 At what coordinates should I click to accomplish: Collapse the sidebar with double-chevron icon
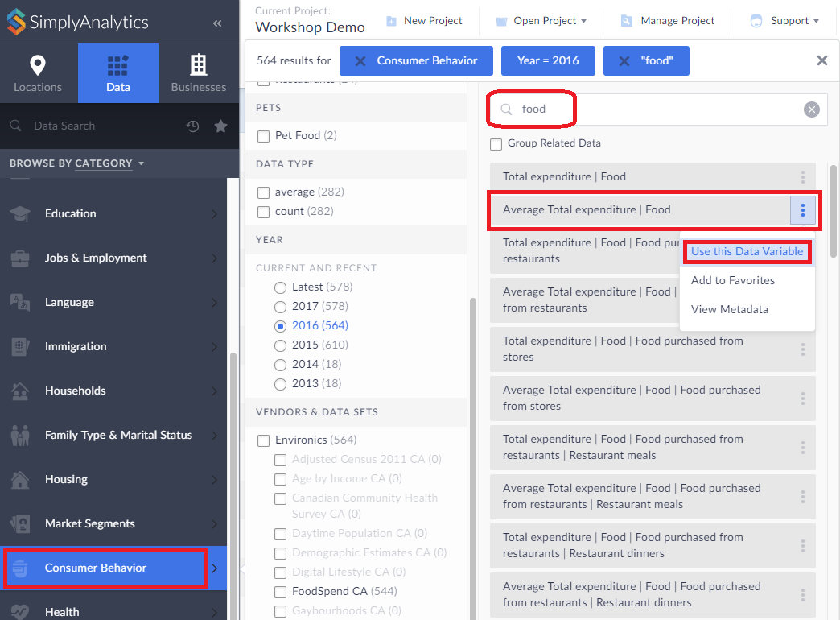tap(217, 23)
